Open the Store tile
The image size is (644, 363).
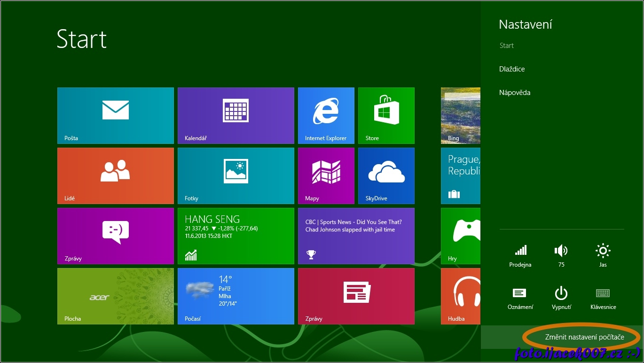[386, 115]
